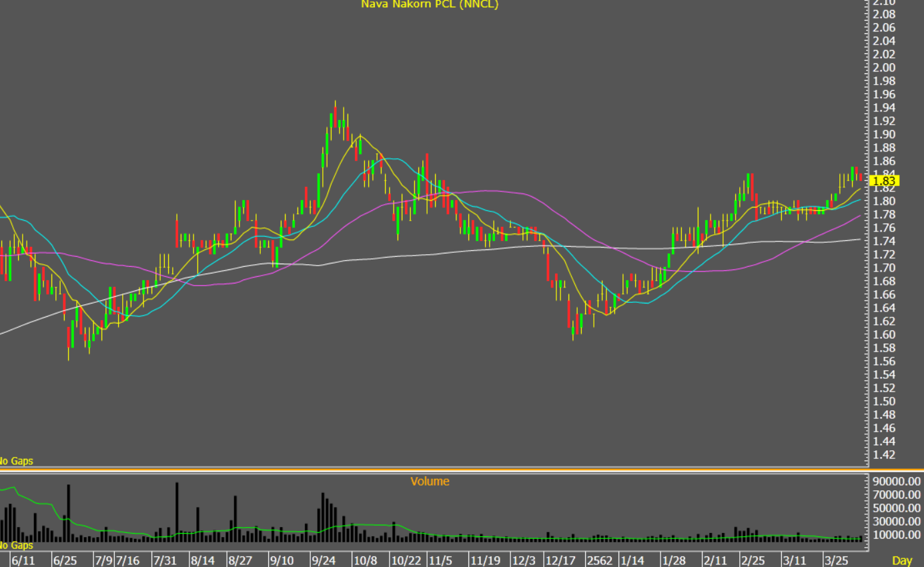Select the 9/10 date label
Viewport: 924px width, 567px height.
tap(282, 560)
